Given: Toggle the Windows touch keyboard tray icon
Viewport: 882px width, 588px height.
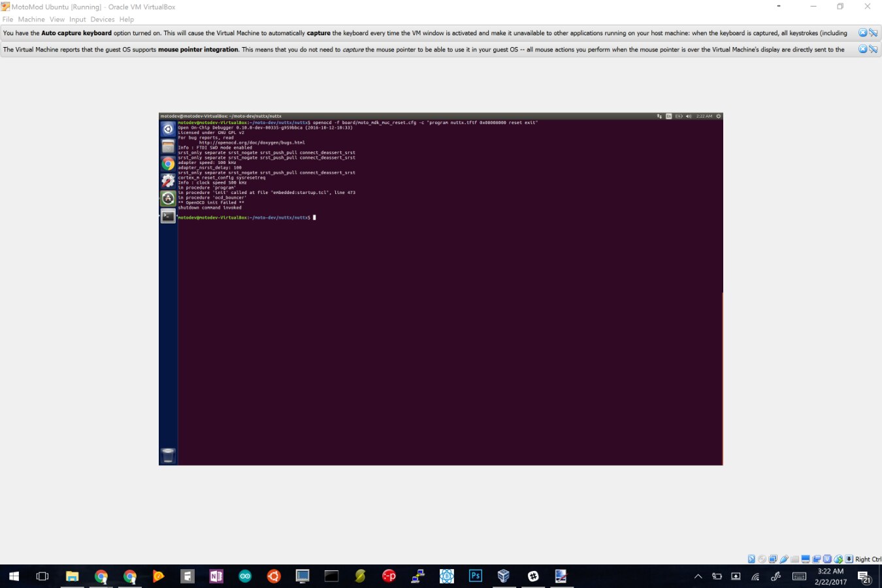Looking at the screenshot, I should (x=799, y=576).
